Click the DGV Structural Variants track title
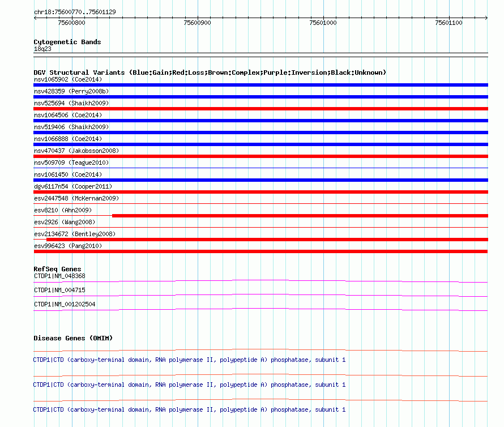Screen dimensions: 504x427 pos(210,72)
